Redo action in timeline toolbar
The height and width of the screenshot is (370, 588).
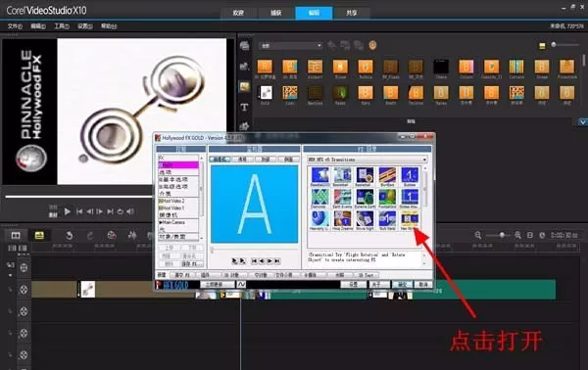[x=90, y=235]
